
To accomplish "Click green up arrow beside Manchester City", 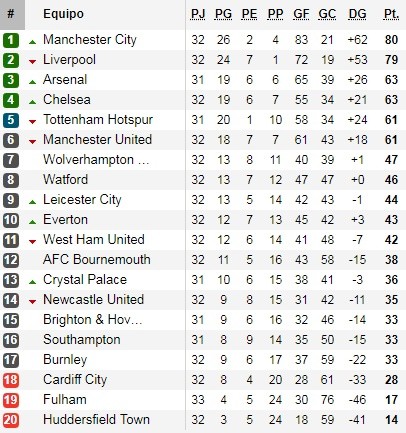I will tap(32, 42).
